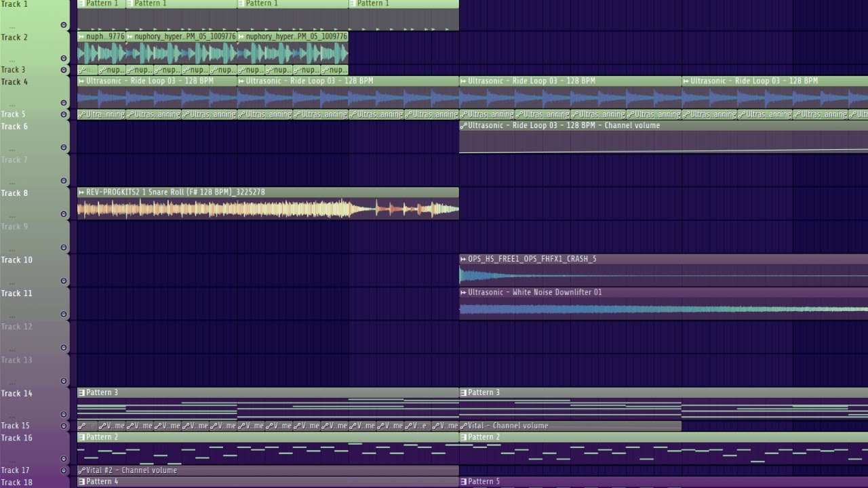Toggle Track 10 mute dot
868x488 pixels.
pos(64,281)
